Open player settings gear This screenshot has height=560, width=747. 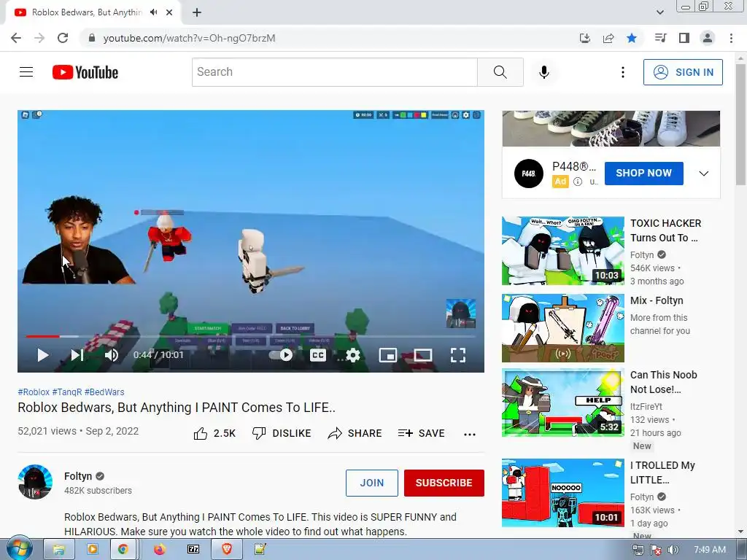tap(352, 355)
